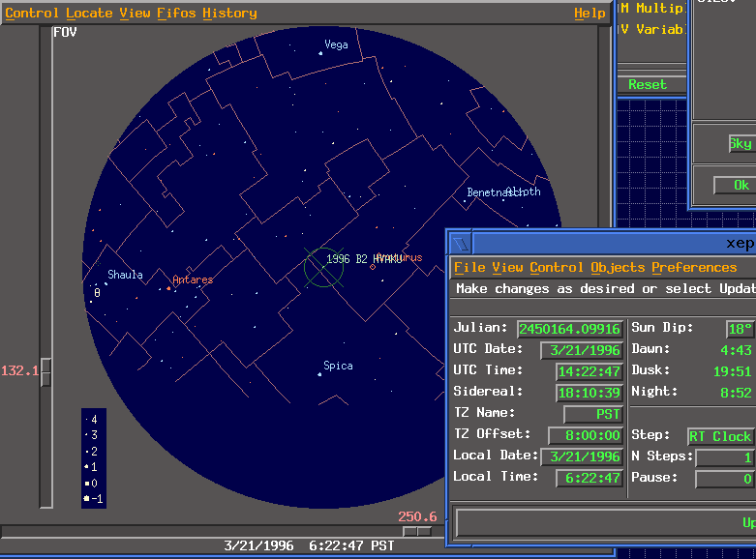This screenshot has height=559, width=756.
Task: Click the vertical altitude slider handle at 132.1
Action: 45,371
